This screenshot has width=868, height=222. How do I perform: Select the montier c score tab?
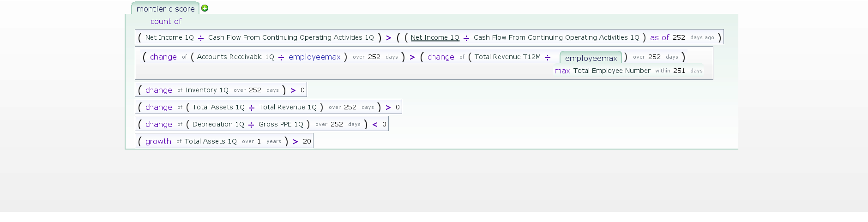pos(165,9)
